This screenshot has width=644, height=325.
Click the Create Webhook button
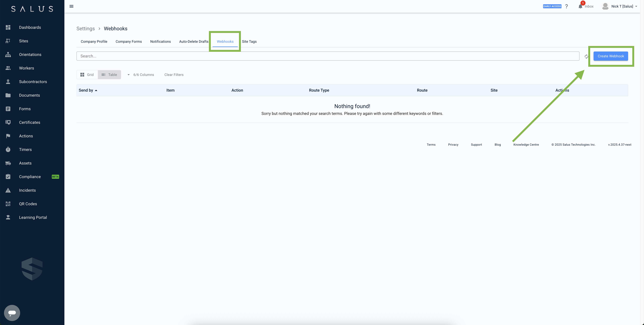pyautogui.click(x=611, y=56)
